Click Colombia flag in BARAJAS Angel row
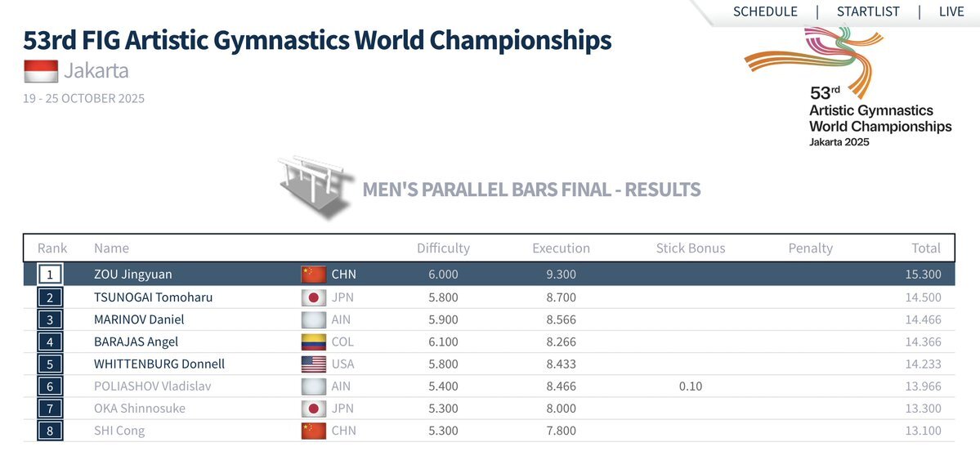This screenshot has width=980, height=469. [x=314, y=342]
